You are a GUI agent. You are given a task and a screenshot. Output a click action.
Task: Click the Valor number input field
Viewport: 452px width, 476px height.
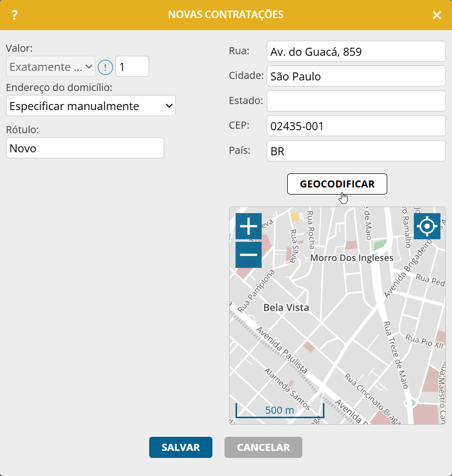point(132,66)
